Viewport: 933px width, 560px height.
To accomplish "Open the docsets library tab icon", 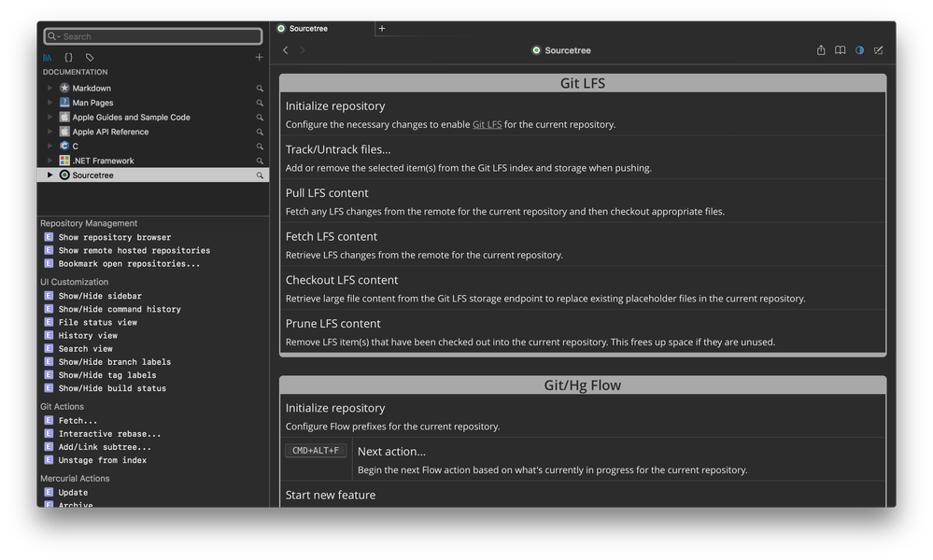I will click(x=48, y=58).
